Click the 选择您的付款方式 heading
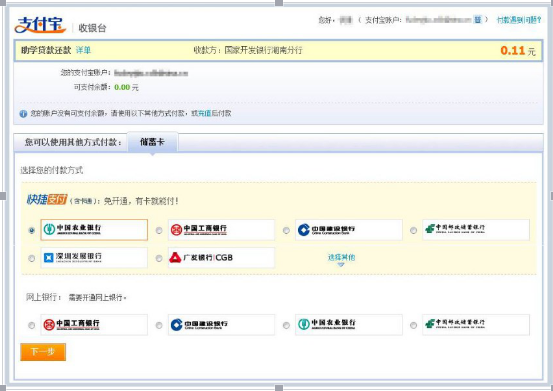The height and width of the screenshot is (391, 553). (51, 171)
